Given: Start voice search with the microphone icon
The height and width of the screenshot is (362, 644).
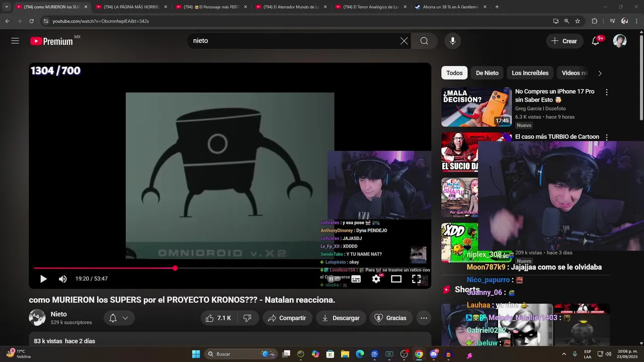Looking at the screenshot, I should coord(453,41).
